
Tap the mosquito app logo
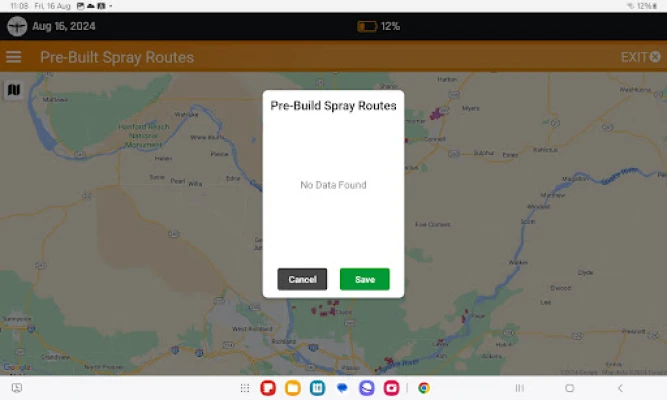17,26
